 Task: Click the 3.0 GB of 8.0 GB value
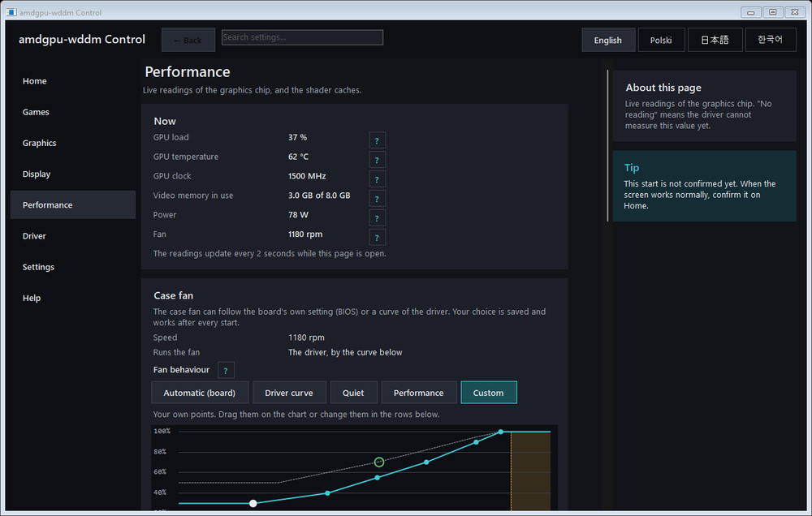point(319,195)
